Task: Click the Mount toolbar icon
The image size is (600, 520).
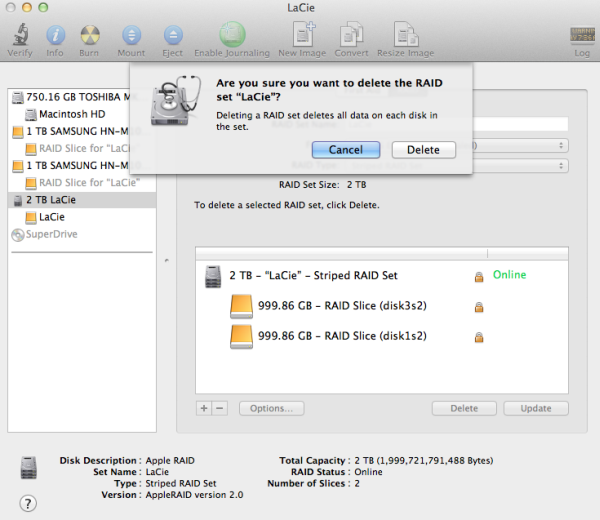Action: (x=131, y=35)
